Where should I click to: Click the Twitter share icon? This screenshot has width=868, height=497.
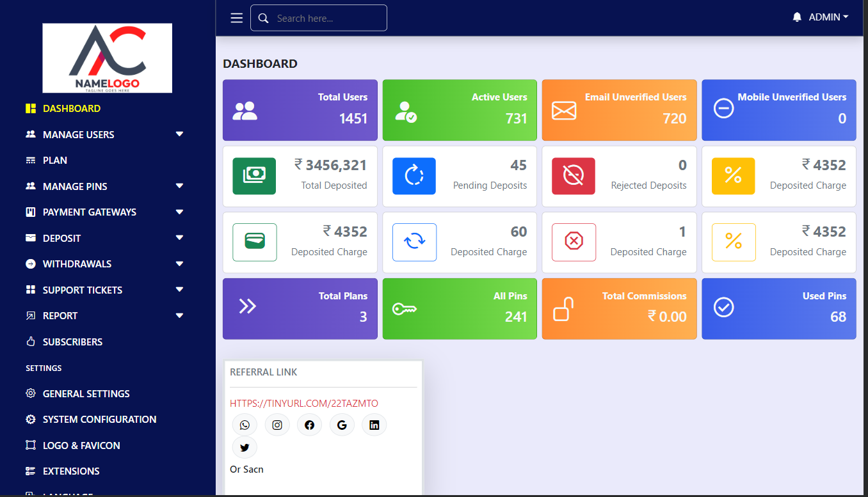tap(245, 448)
